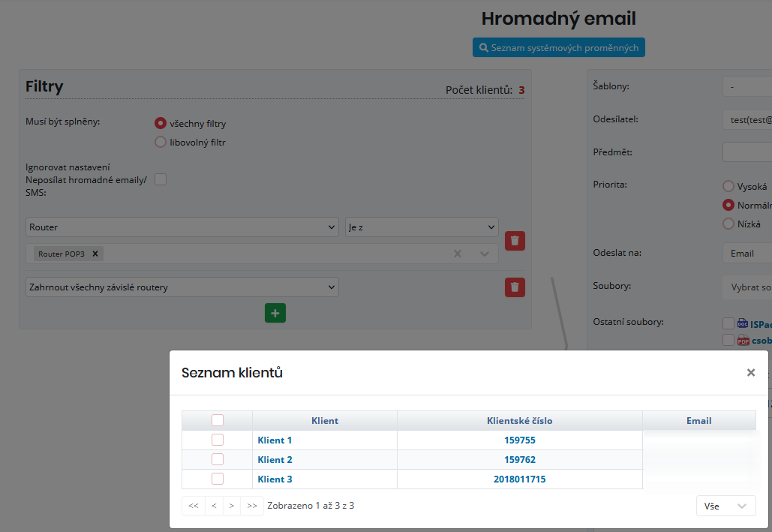The image size is (772, 532).
Task: Open the csob PDF file icon
Action: (743, 341)
